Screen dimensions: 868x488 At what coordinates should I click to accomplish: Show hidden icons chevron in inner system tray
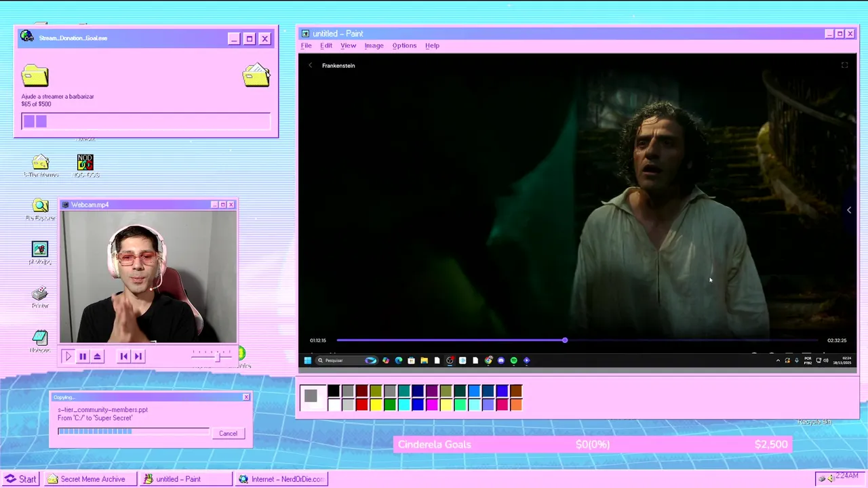(778, 361)
